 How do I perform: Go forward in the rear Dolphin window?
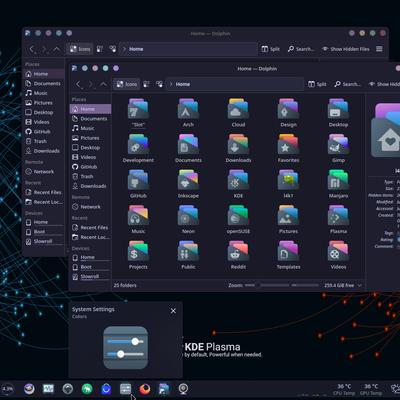pyautogui.click(x=44, y=49)
